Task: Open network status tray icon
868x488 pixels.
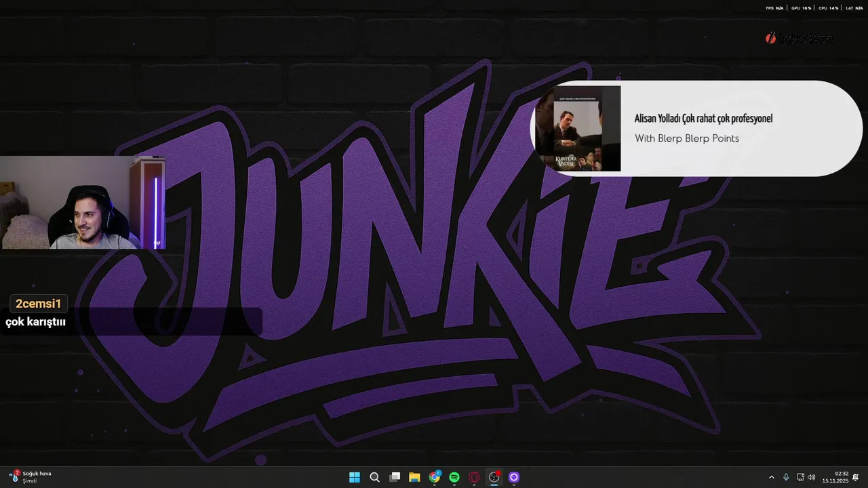Action: [800, 477]
